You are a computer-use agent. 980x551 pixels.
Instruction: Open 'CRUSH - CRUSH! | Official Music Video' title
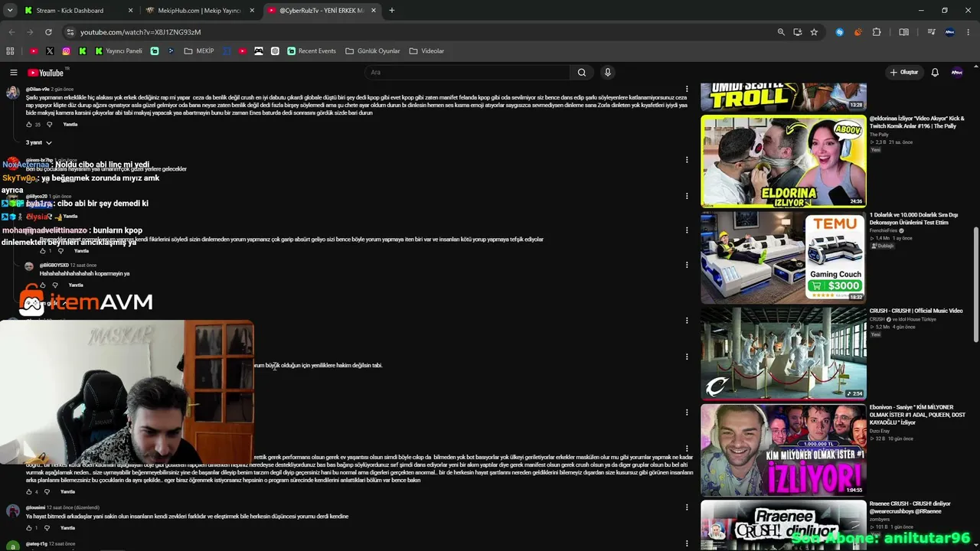916,311
